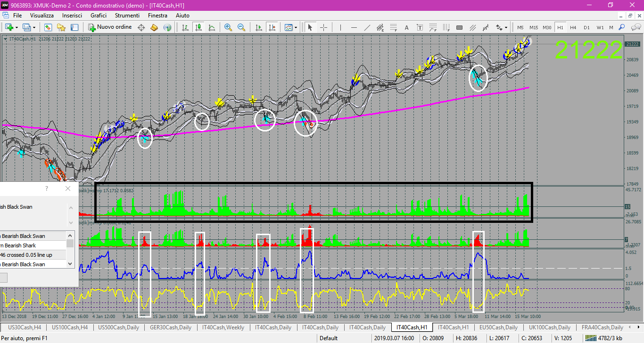Open the indicators list icon
Image resolution: width=644 pixels, height=343 pixels.
click(x=289, y=27)
